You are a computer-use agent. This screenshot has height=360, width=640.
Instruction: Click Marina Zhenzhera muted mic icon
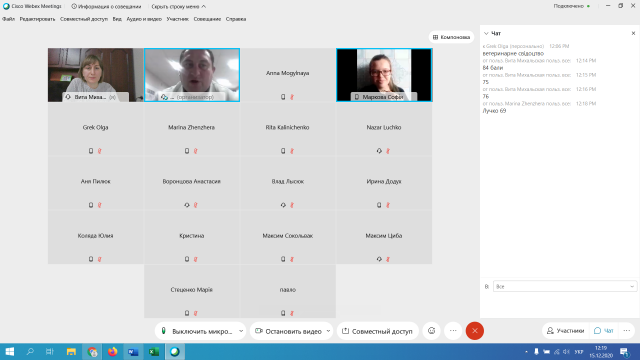coord(196,151)
